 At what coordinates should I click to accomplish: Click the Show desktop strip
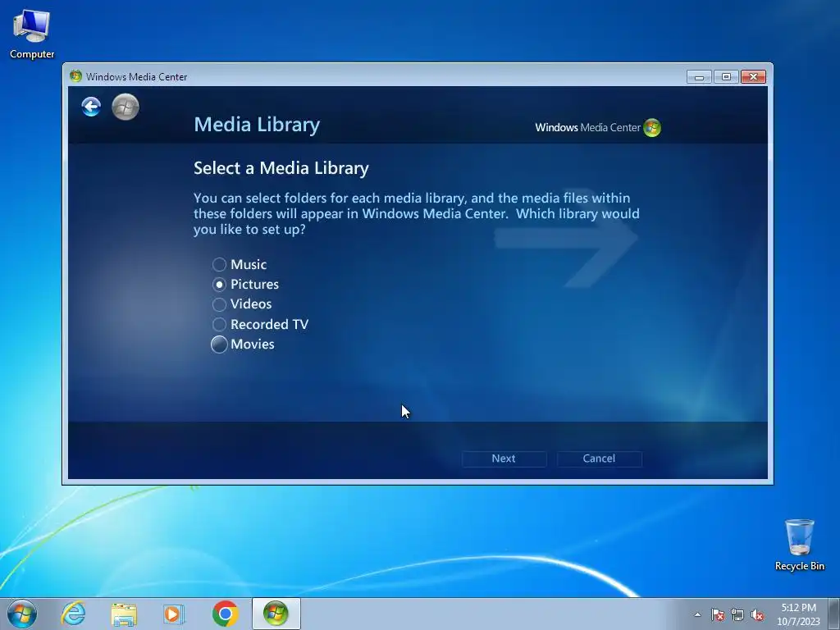coord(835,614)
